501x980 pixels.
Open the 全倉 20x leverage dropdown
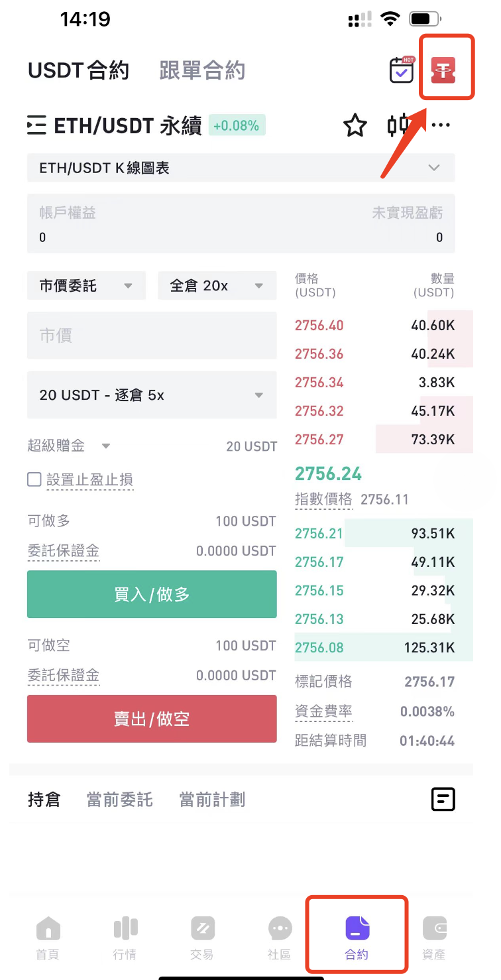point(217,286)
